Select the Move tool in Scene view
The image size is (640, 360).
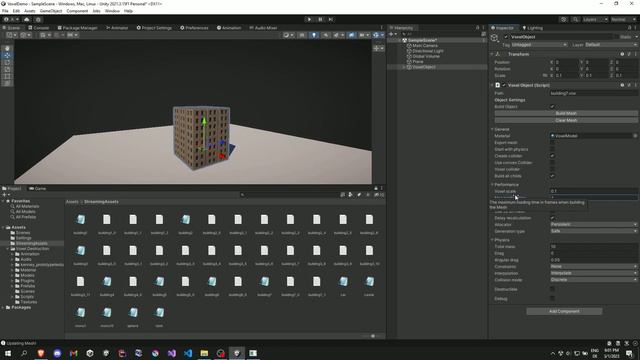(7, 56)
